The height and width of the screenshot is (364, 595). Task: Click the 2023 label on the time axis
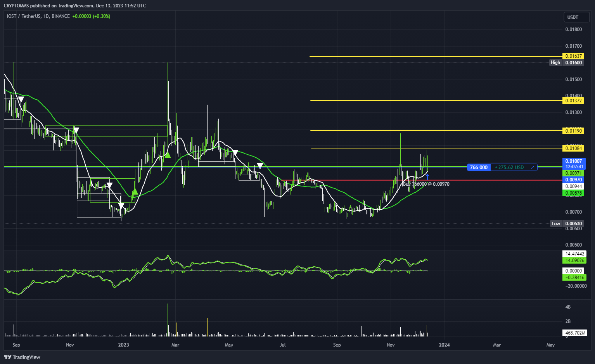[123, 345]
